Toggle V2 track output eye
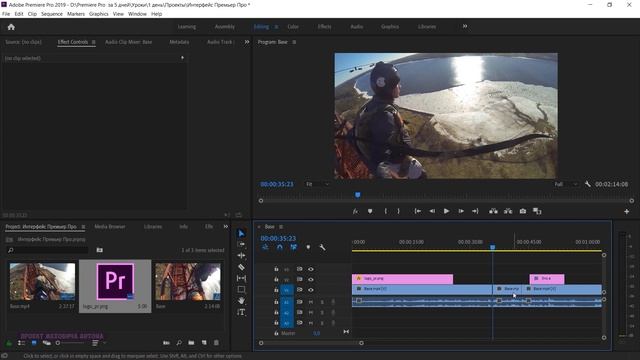This screenshot has height=360, width=640. [311, 280]
